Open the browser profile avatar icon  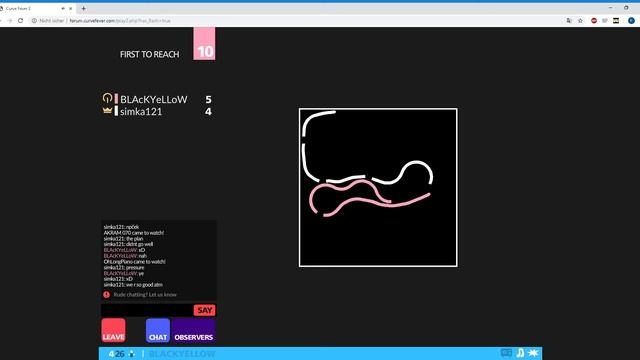click(631, 20)
